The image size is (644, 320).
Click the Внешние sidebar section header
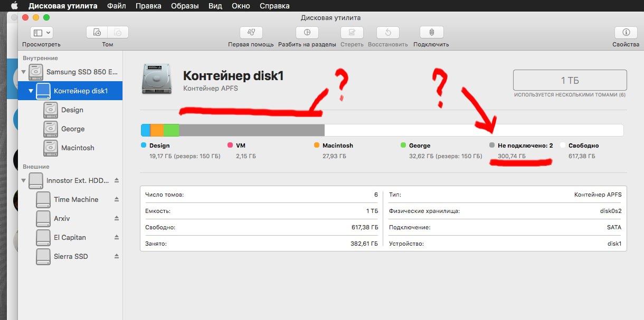click(36, 167)
